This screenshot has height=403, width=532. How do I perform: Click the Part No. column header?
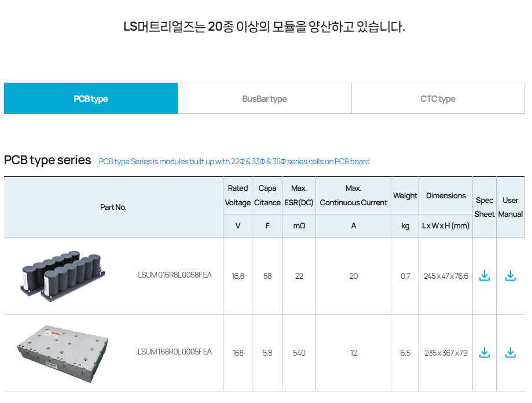(x=113, y=207)
